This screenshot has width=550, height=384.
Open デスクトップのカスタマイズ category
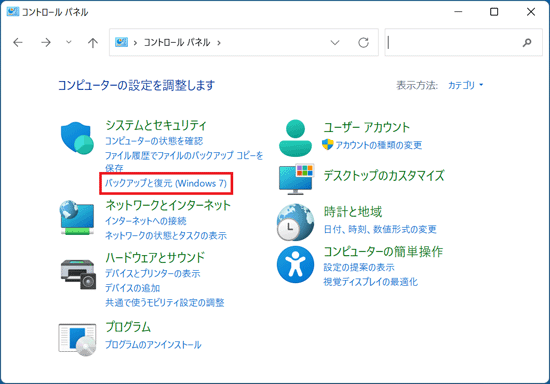click(384, 176)
